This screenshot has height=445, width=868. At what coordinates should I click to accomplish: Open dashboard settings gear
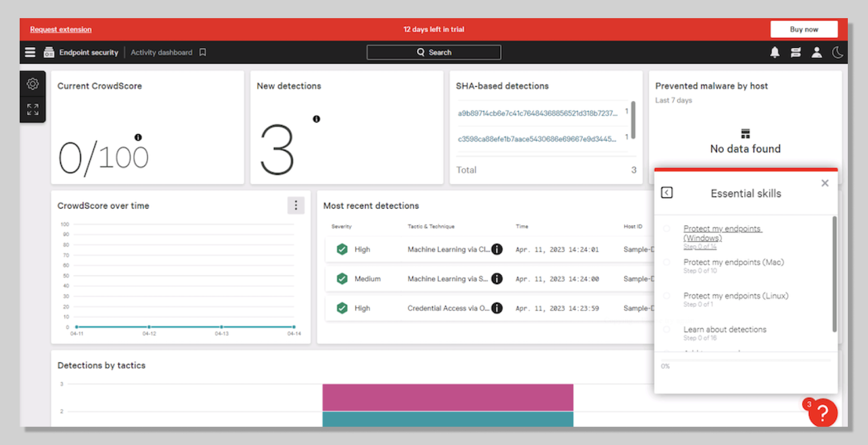33,84
